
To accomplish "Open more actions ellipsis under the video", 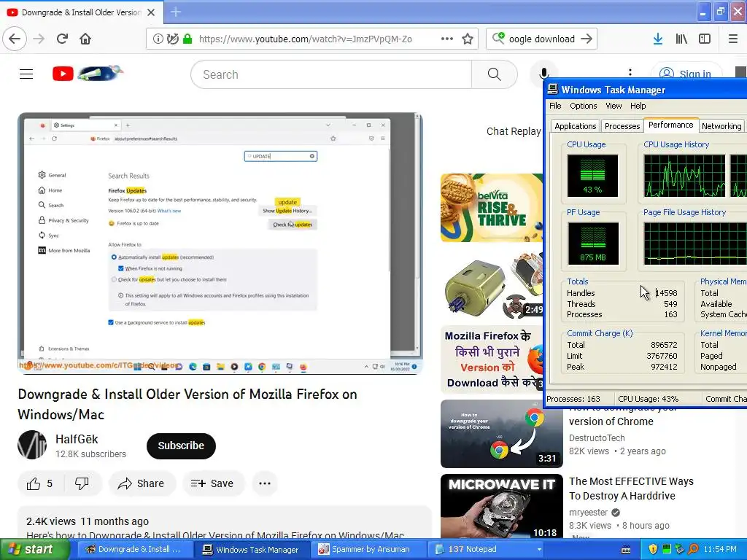I will (x=264, y=484).
